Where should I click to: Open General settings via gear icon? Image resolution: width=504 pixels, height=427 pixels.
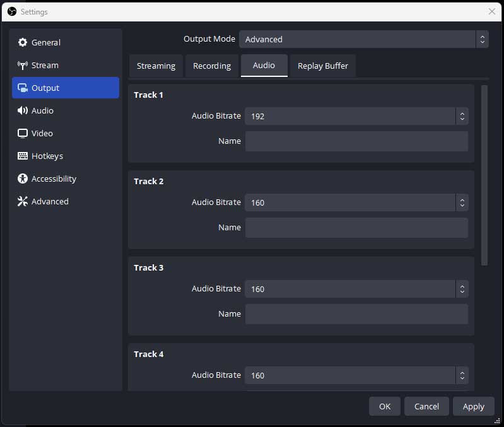coord(23,42)
